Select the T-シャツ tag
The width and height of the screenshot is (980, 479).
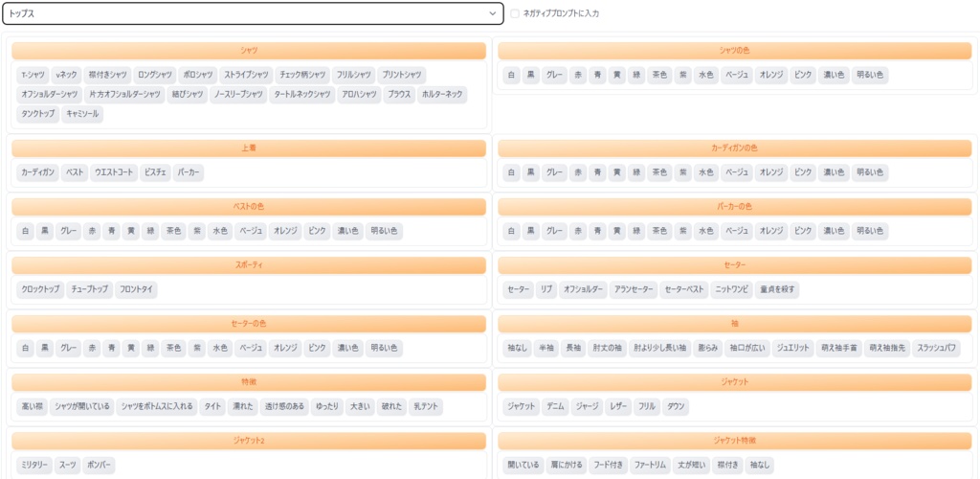pyautogui.click(x=33, y=75)
